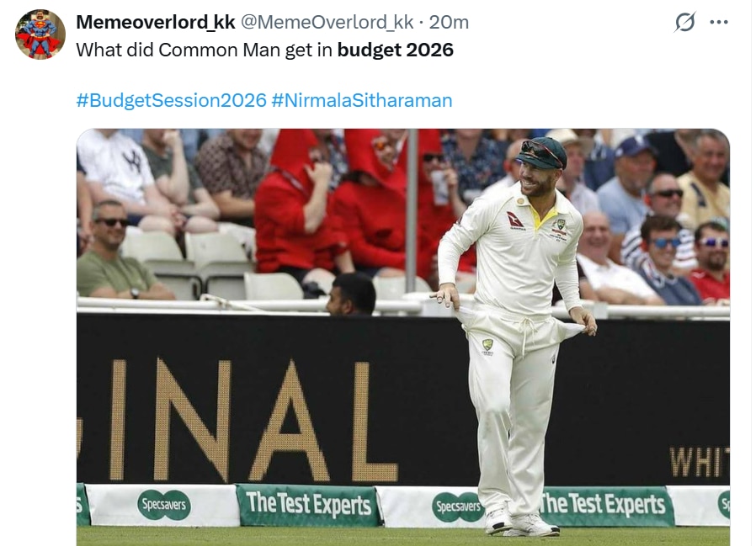This screenshot has width=756, height=546.
Task: Open the #BudgetSession2026 hashtag
Action: [171, 100]
